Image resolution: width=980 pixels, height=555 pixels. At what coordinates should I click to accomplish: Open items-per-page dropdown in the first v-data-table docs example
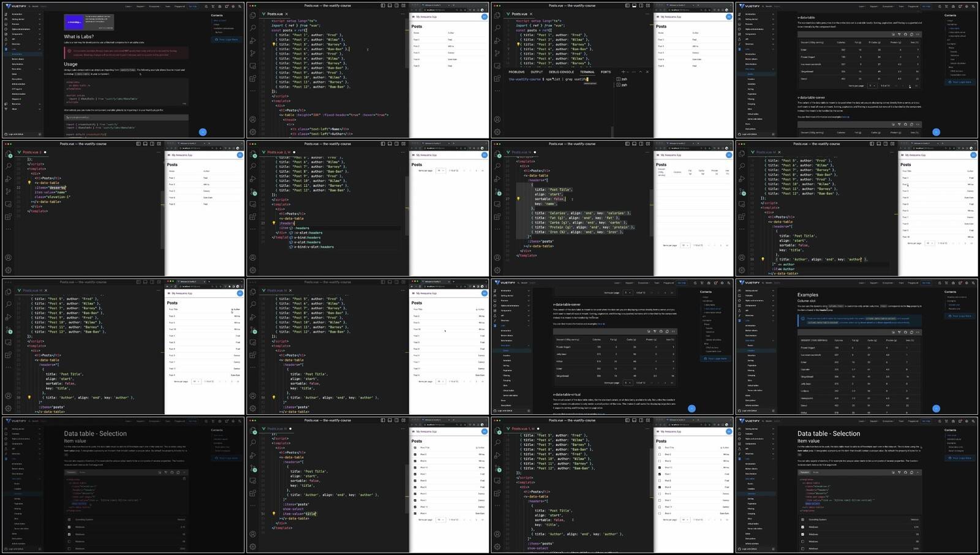[x=872, y=86]
